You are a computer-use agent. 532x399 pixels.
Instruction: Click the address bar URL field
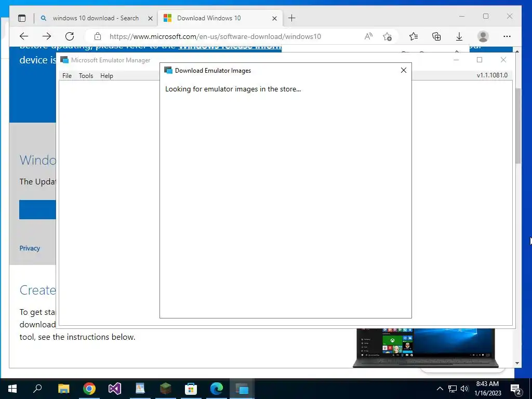(x=215, y=36)
